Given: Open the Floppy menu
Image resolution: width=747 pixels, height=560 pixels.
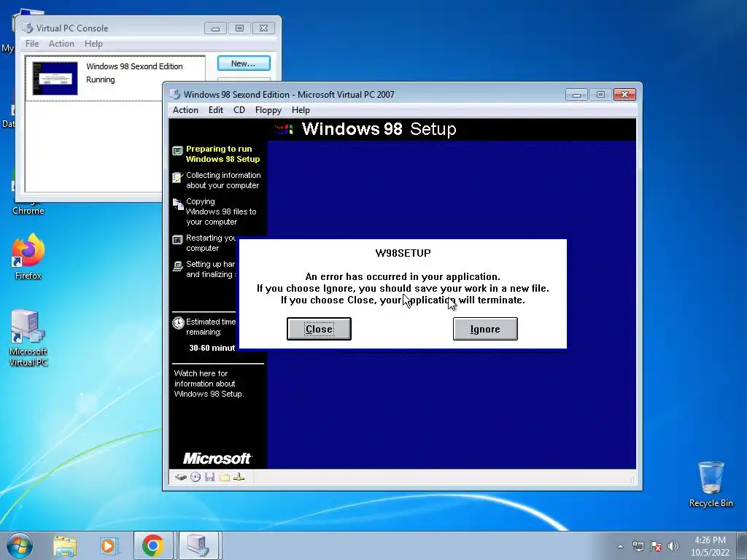Looking at the screenshot, I should [x=268, y=110].
